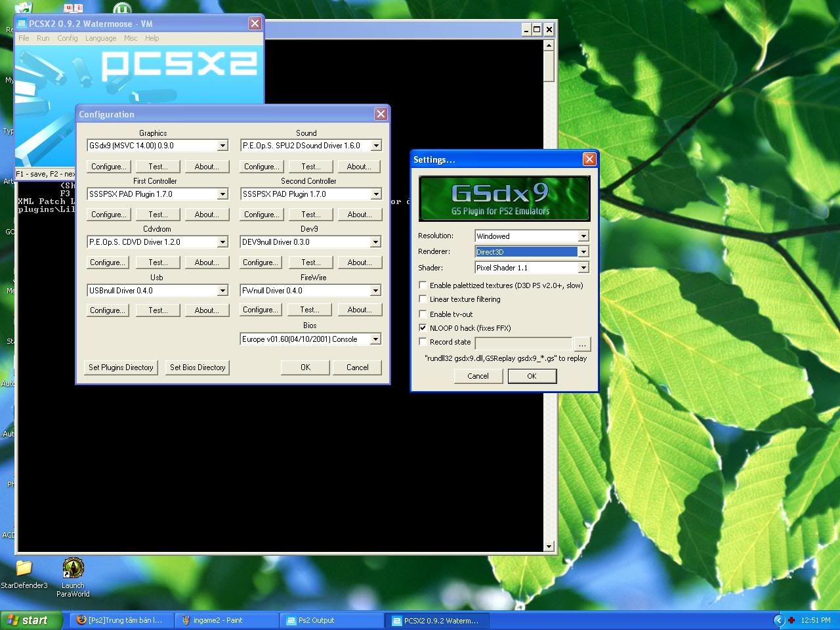Expand the FireWire plugin dropdown
Image resolution: width=840 pixels, height=630 pixels.
[x=375, y=291]
